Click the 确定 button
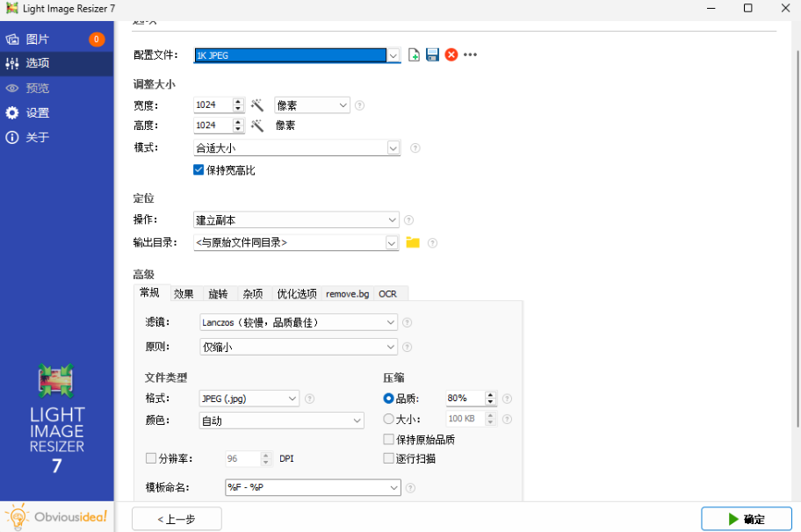Image resolution: width=801 pixels, height=532 pixels. 747,519
